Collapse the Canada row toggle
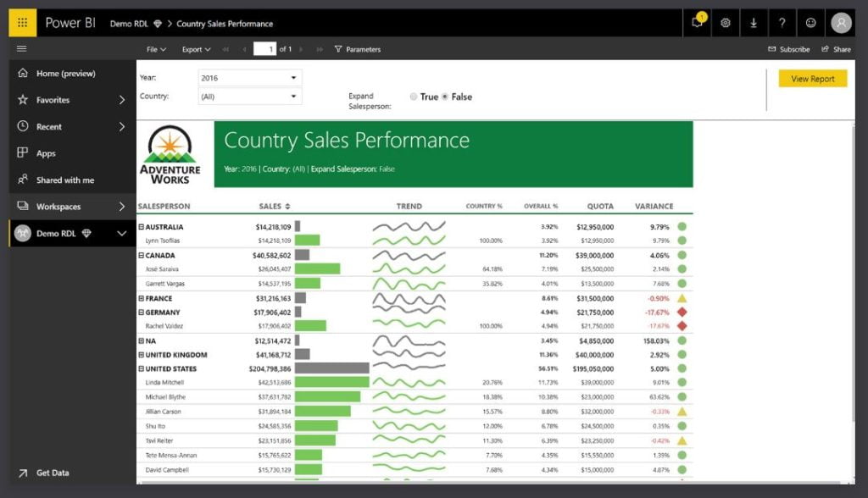 click(x=142, y=255)
